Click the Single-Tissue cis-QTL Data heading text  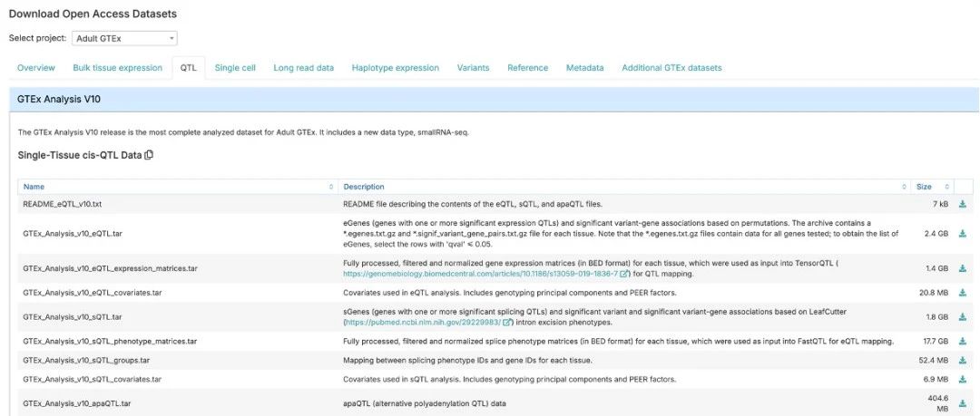(80, 156)
